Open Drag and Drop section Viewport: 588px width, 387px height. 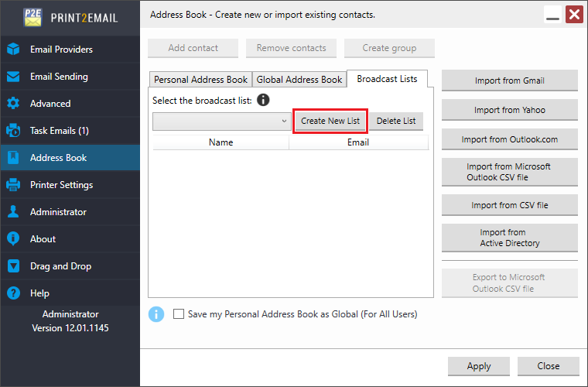pyautogui.click(x=70, y=266)
